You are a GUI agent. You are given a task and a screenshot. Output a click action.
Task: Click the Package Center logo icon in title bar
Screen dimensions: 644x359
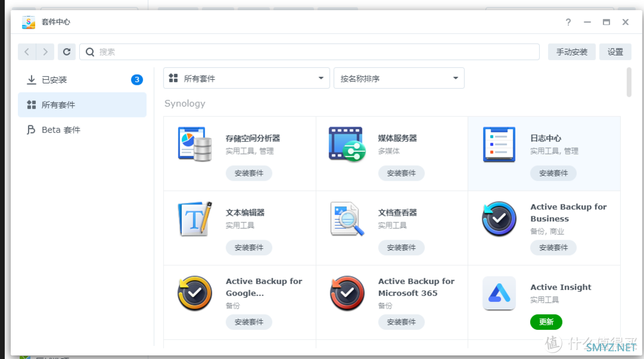(x=29, y=22)
